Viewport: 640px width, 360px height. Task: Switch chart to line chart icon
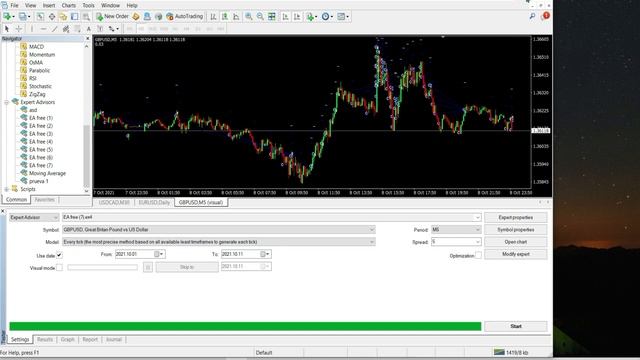click(x=236, y=16)
